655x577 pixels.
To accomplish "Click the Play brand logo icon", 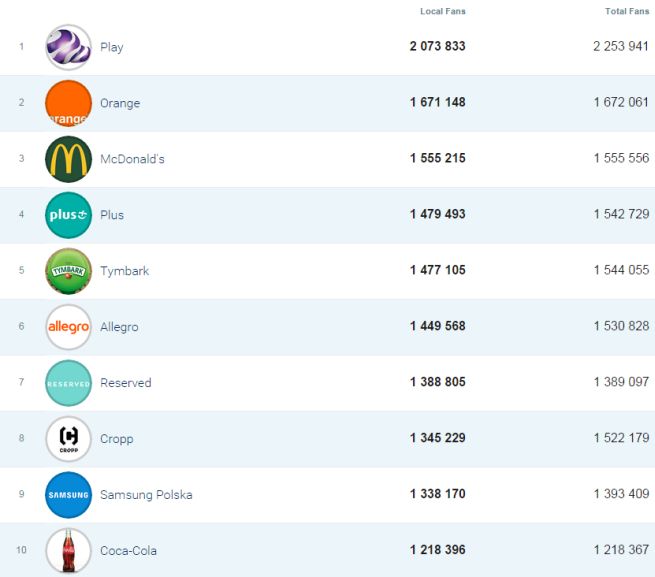I will [x=68, y=47].
